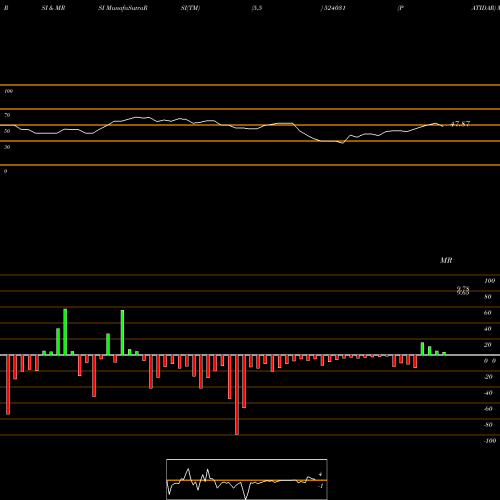
Task: Click the end of the white RSI line
Action: tap(443, 126)
